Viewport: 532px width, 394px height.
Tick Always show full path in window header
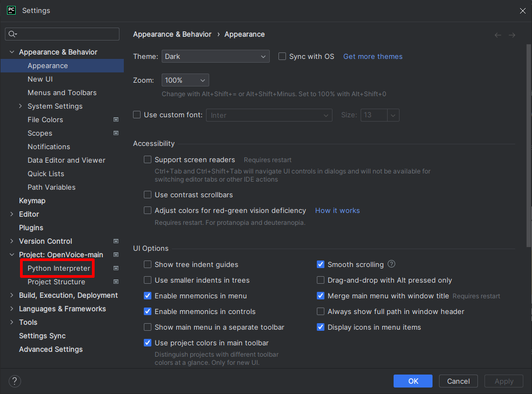[x=321, y=311]
